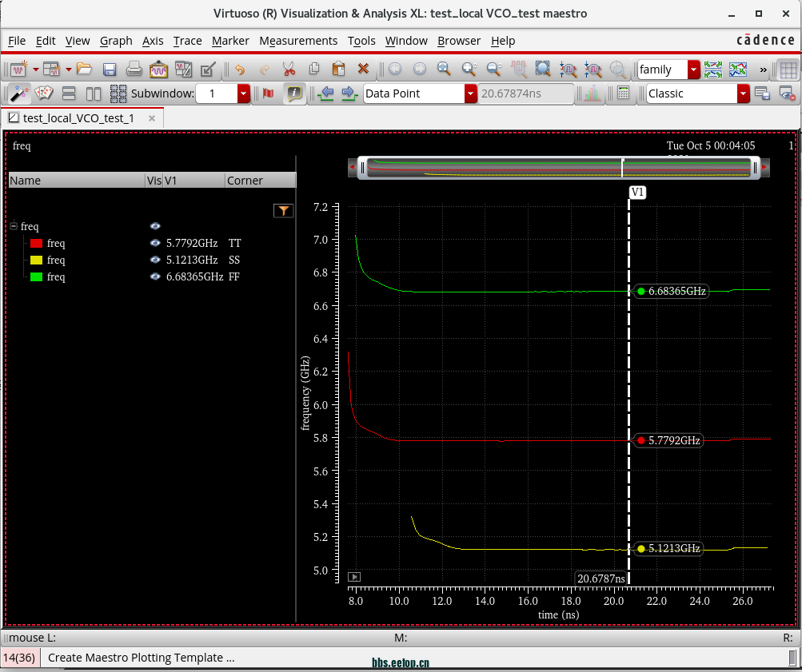Click the V1 column header
The width and height of the screenshot is (802, 672).
tap(194, 181)
